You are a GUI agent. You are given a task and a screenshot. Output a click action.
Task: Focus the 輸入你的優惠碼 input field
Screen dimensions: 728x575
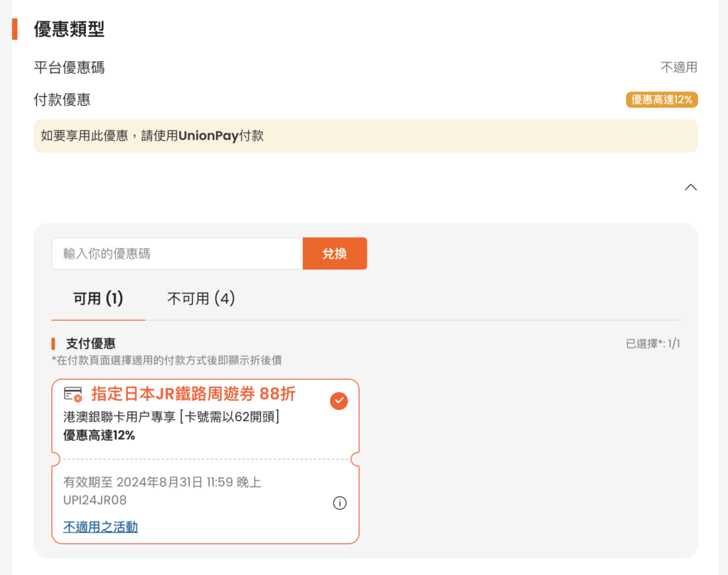(x=177, y=254)
